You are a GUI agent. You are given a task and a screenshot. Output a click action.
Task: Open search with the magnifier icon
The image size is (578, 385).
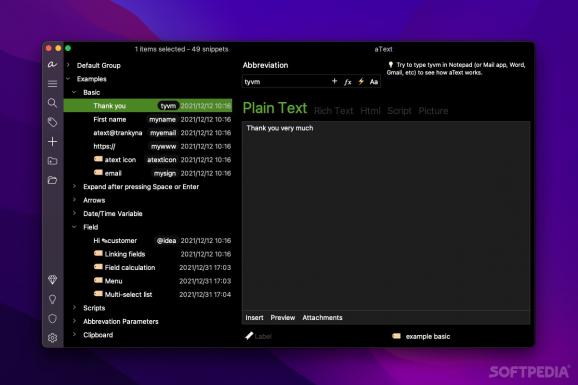point(52,103)
